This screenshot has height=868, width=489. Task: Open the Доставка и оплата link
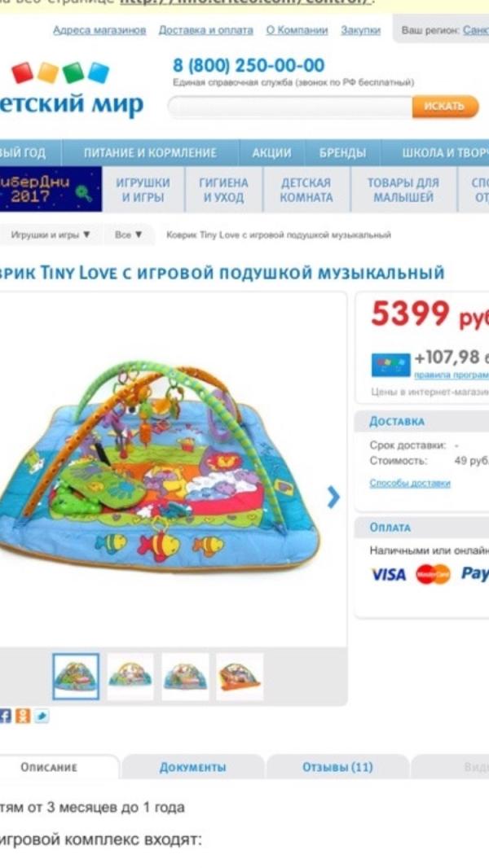[x=206, y=30]
